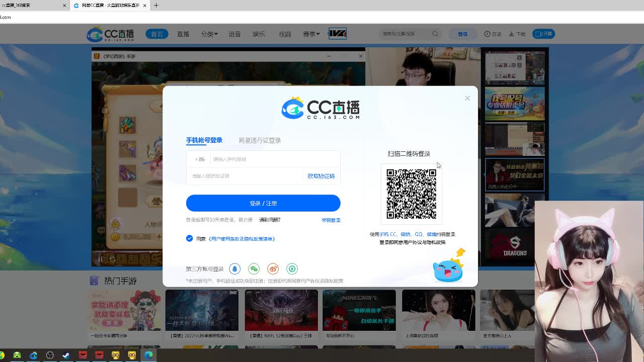Click the blue 登录 / 注册 button

[263, 203]
